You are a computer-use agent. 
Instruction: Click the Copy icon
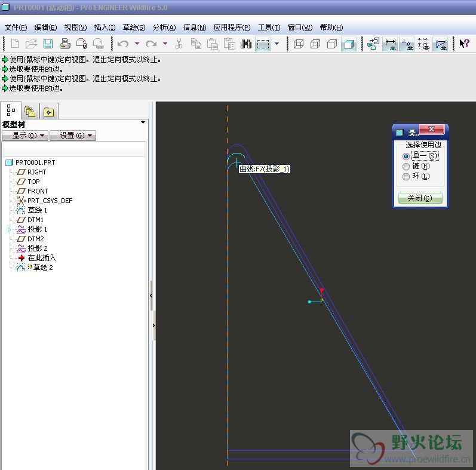pos(196,44)
